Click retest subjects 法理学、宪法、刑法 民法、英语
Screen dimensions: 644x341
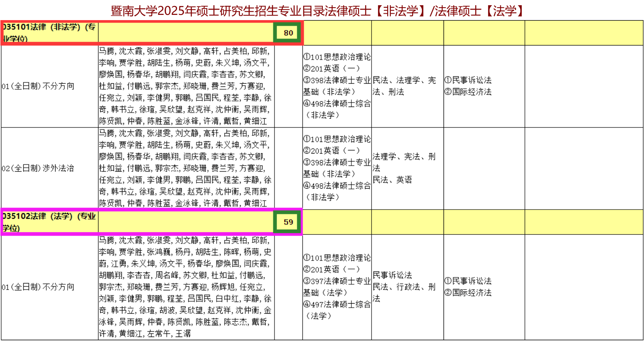(x=407, y=168)
